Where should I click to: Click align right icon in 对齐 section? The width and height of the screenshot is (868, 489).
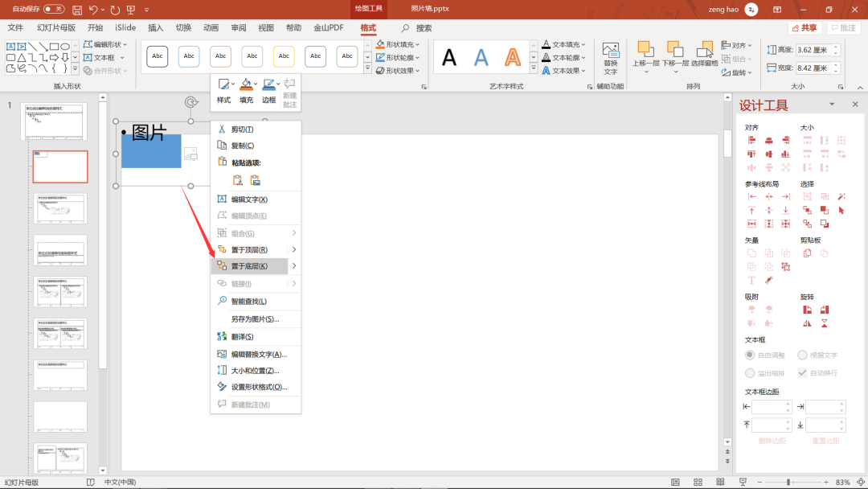click(785, 141)
